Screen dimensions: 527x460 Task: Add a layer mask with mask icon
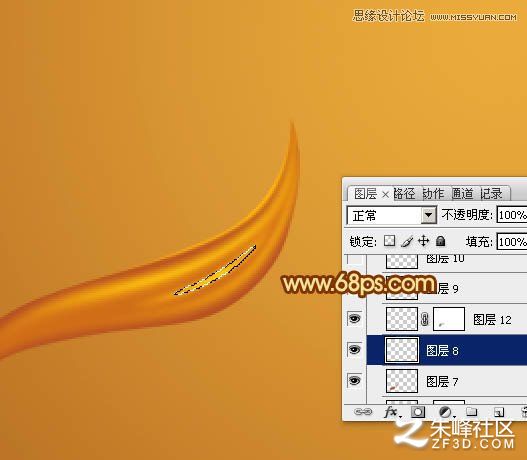pos(418,412)
